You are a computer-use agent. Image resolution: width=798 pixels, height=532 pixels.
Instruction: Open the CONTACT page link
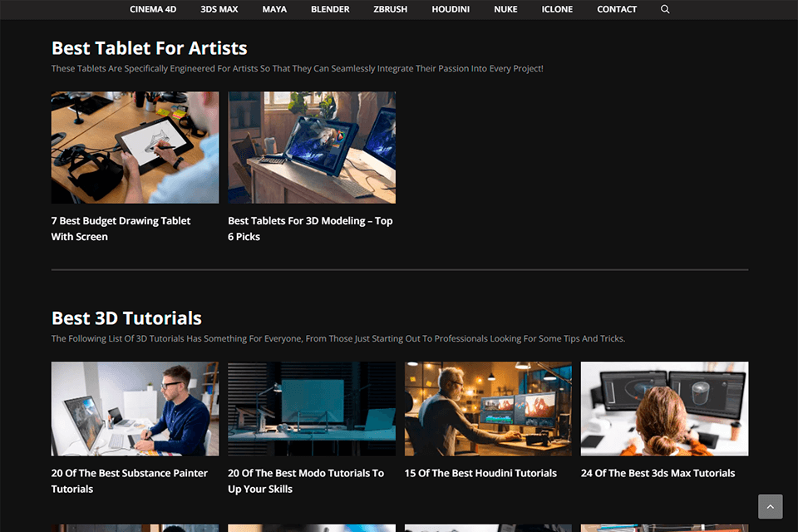pos(616,9)
